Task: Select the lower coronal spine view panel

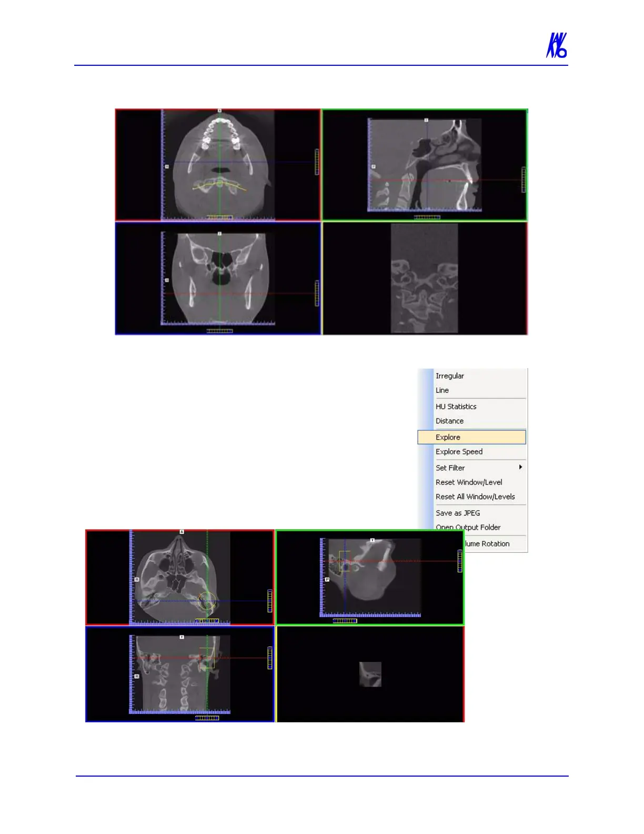Action: click(x=180, y=674)
